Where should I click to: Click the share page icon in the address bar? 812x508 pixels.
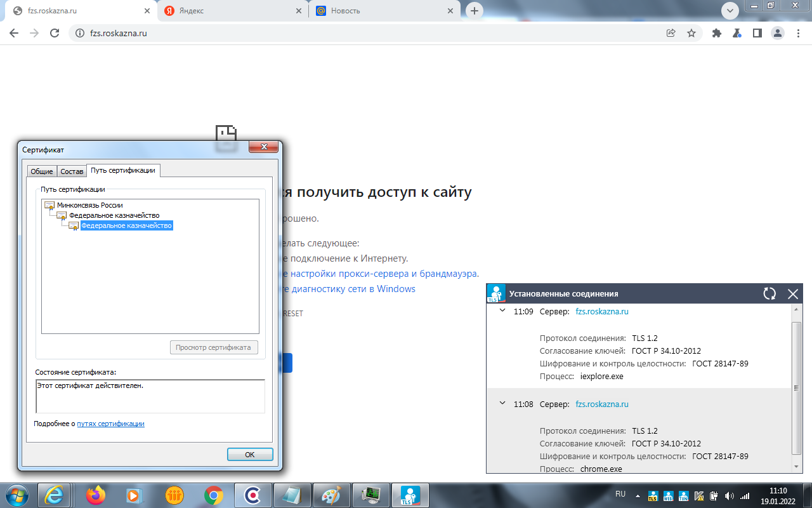[x=671, y=33]
